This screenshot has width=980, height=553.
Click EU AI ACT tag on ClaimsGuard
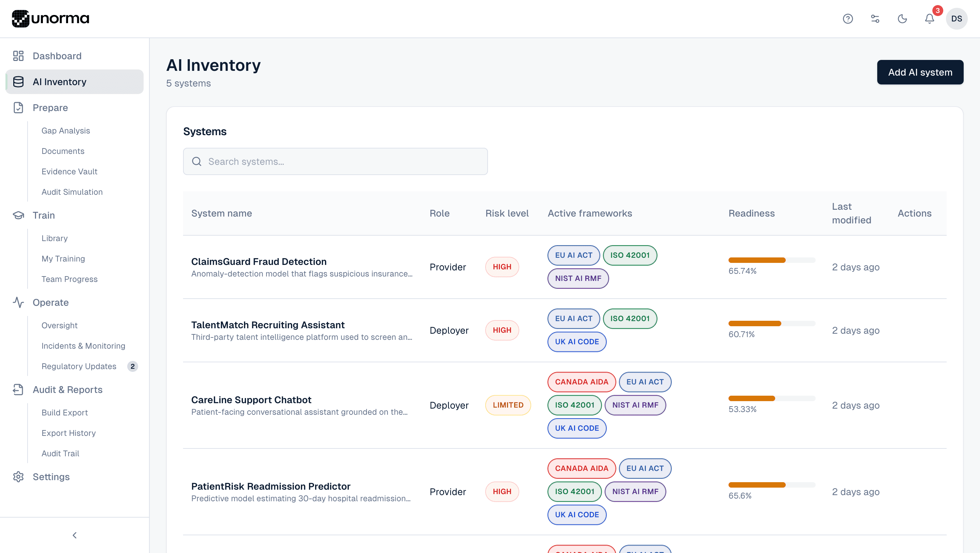(574, 255)
